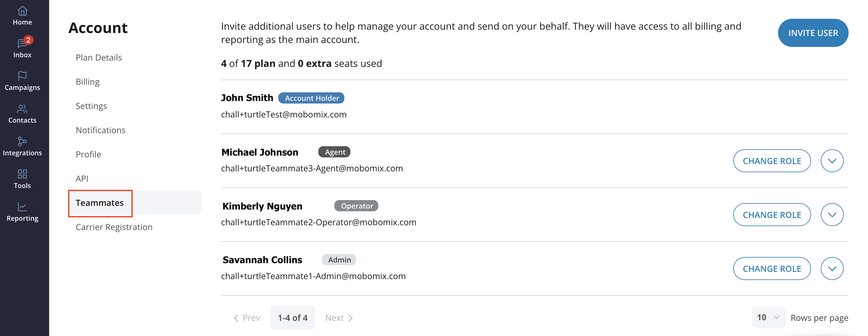Switch to the Plan Details section
Image resolution: width=868 pixels, height=336 pixels.
tap(99, 57)
